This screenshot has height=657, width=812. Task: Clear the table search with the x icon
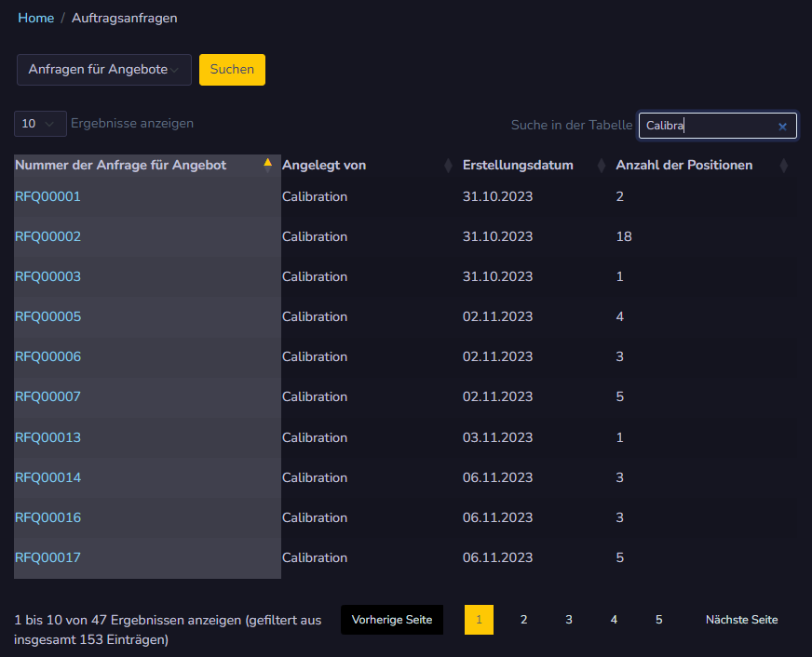(x=782, y=127)
